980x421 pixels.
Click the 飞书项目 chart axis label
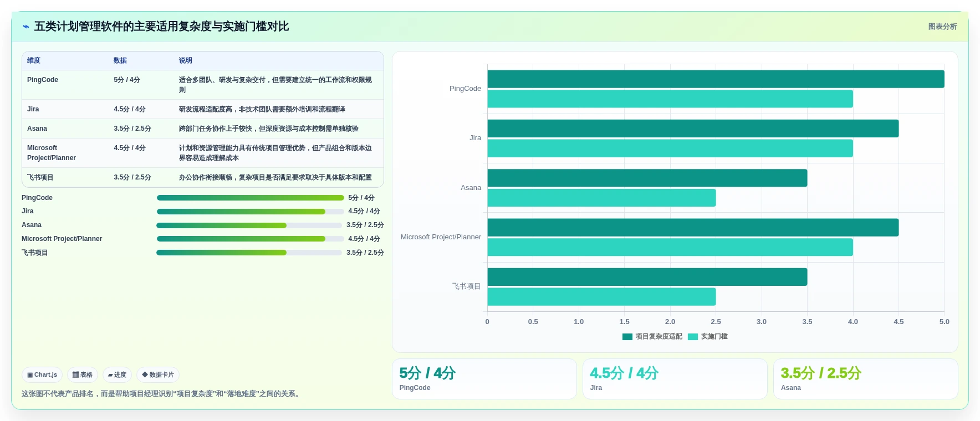tap(466, 286)
